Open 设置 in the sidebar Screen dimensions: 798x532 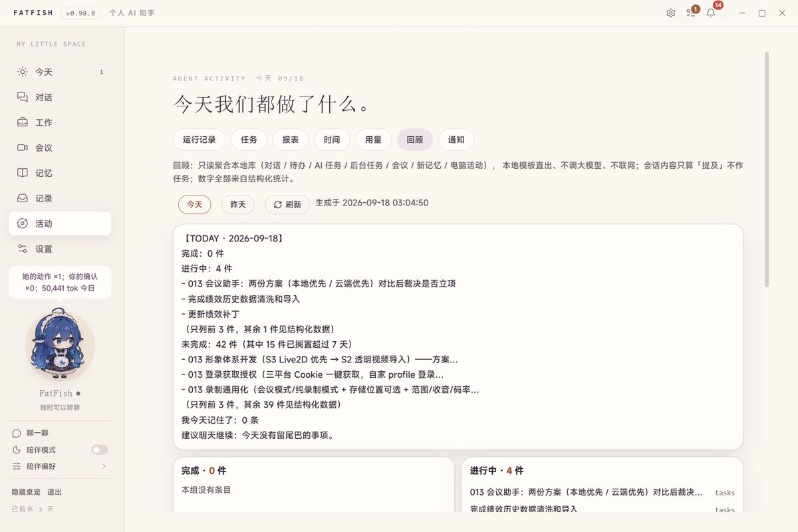[x=60, y=249]
